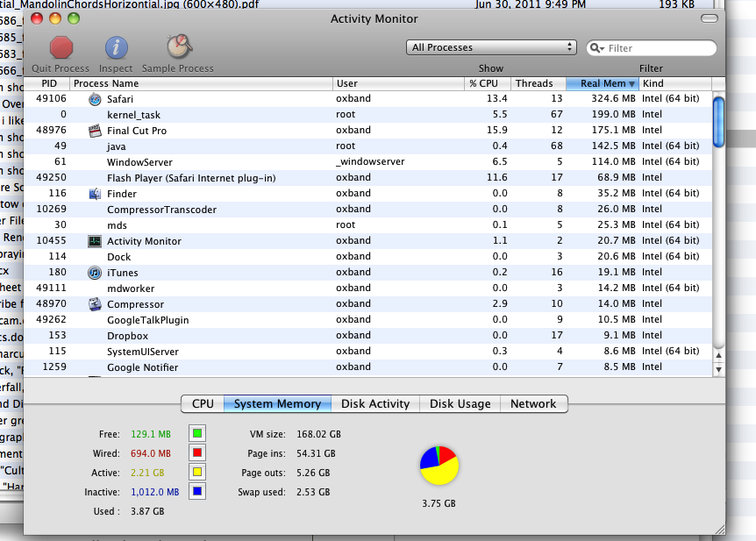Click the VM size 168.02 GB value
Screen dimensions: 756x541
318,434
